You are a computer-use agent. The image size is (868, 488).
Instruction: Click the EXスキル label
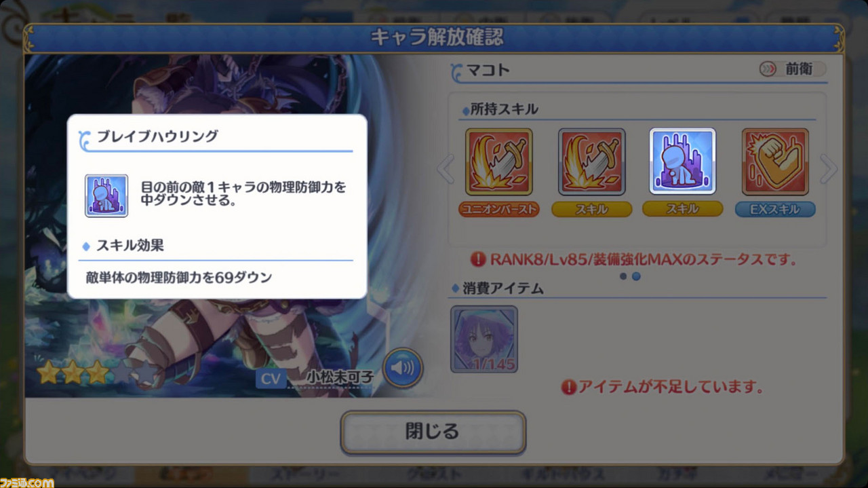(775, 209)
